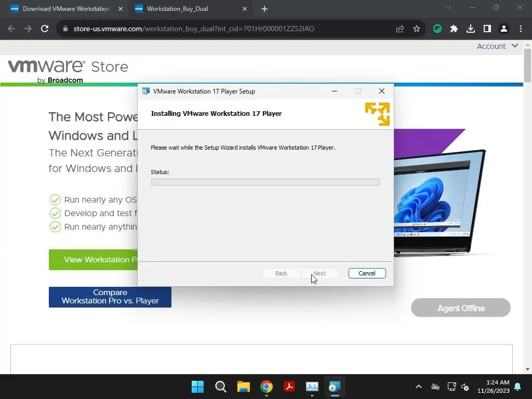
Task: Open a new browser tab
Action: (264, 9)
